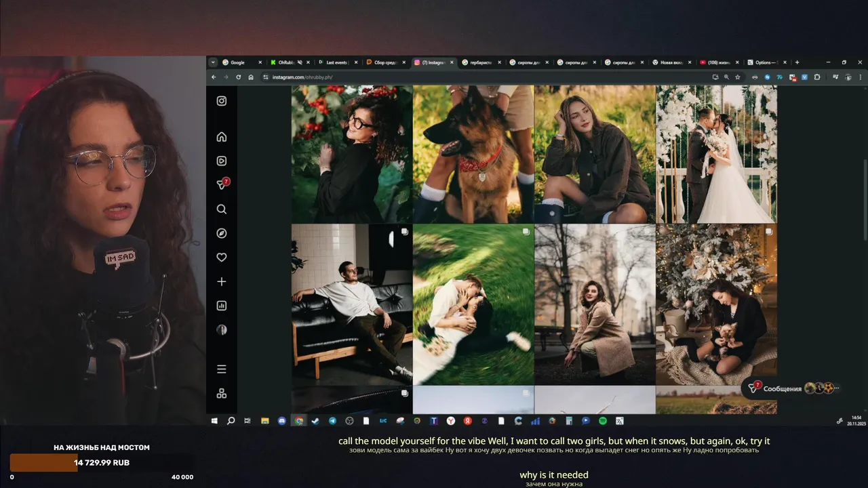Open the Meta apps icon at the sidebar bottom
This screenshot has height=488, width=868.
(221, 393)
